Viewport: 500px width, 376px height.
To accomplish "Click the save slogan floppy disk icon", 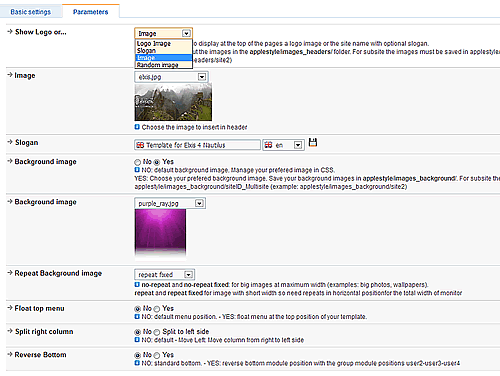I will [x=313, y=143].
